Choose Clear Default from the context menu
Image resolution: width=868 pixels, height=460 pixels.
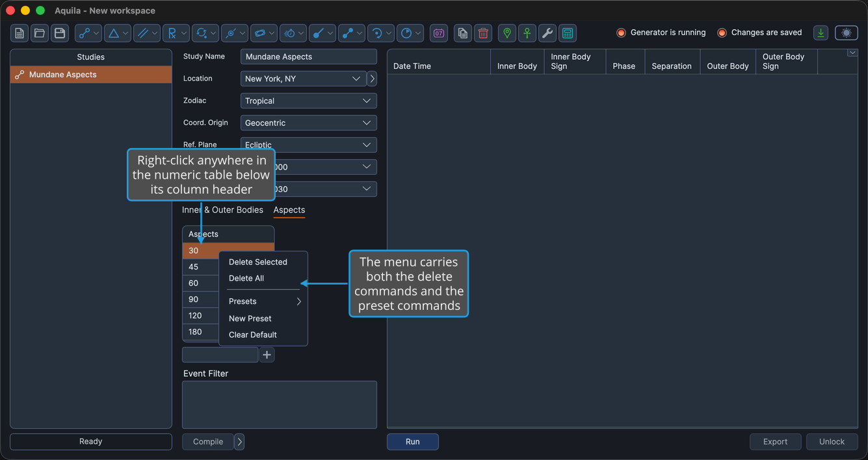pyautogui.click(x=253, y=335)
